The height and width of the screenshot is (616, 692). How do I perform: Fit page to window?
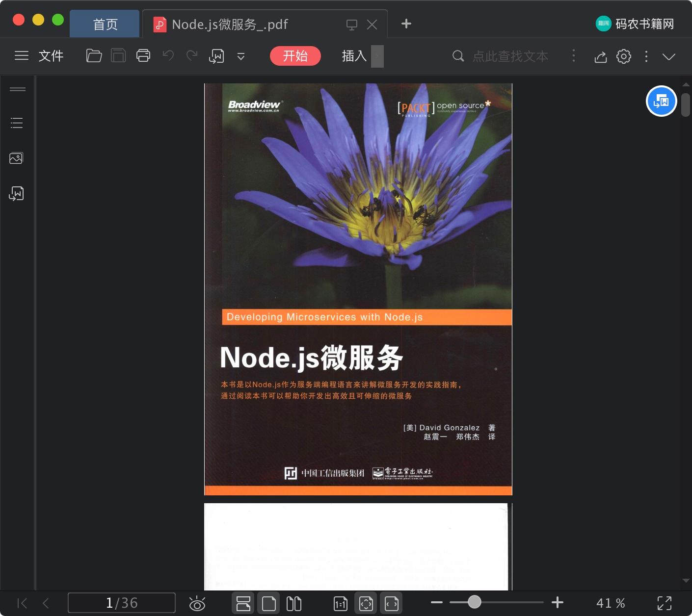point(366,603)
